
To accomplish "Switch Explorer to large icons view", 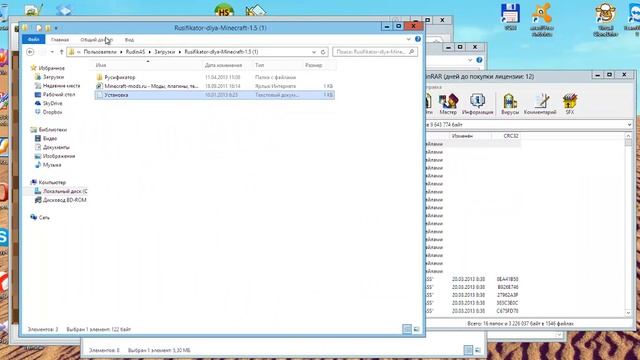I will (416, 329).
